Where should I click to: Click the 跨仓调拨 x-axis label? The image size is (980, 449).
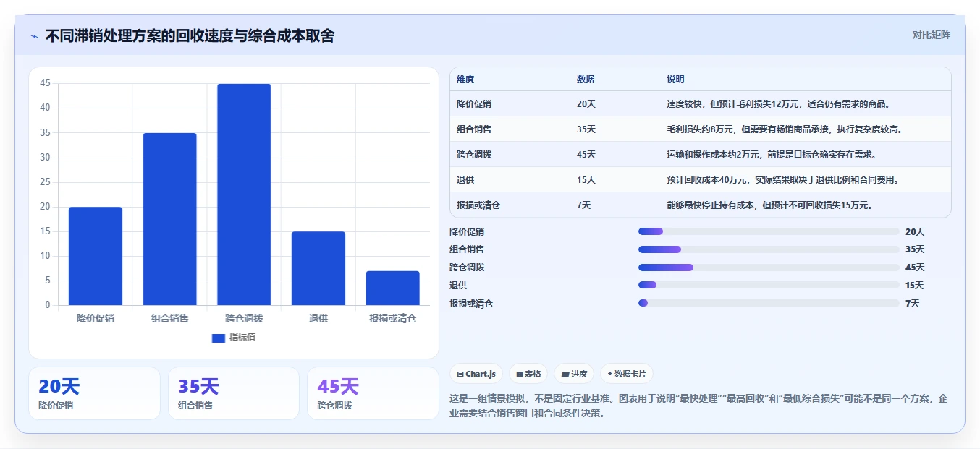pyautogui.click(x=244, y=318)
